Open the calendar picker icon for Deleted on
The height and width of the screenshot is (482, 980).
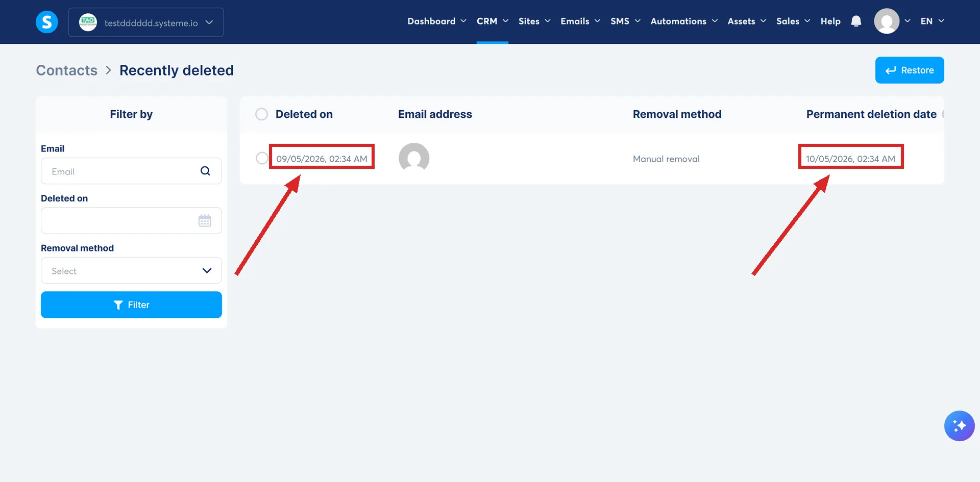205,221
